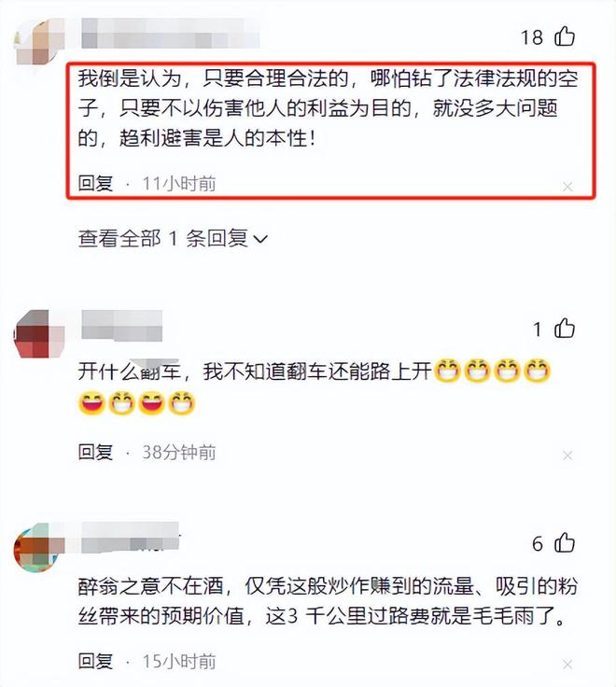Click the comment text starting 我倒是认为
This screenshot has width=616, height=687.
coord(329,108)
